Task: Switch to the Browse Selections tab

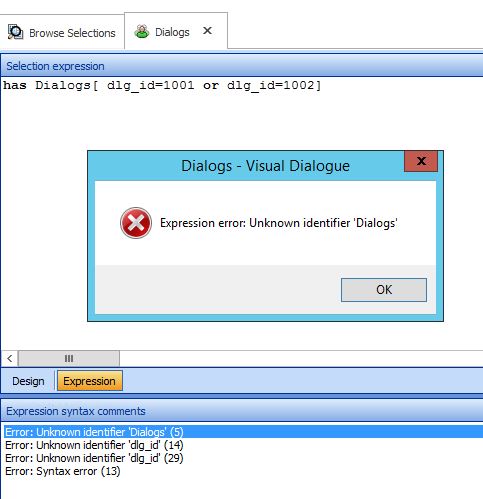Action: (x=62, y=33)
